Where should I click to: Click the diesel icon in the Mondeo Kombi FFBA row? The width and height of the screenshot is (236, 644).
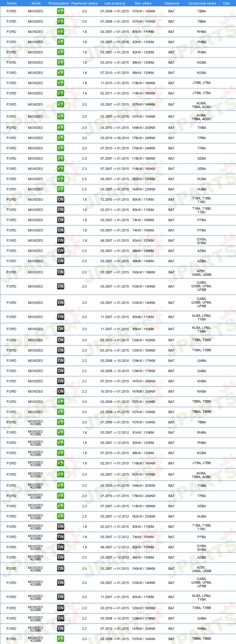pyautogui.click(x=60, y=537)
